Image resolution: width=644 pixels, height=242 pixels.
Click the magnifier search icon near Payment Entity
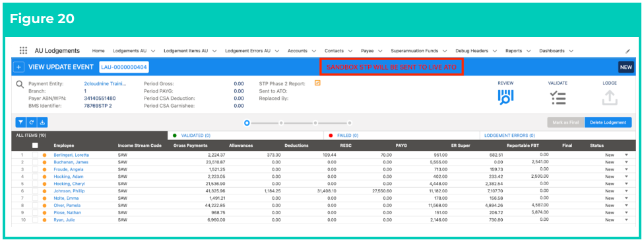pos(20,85)
